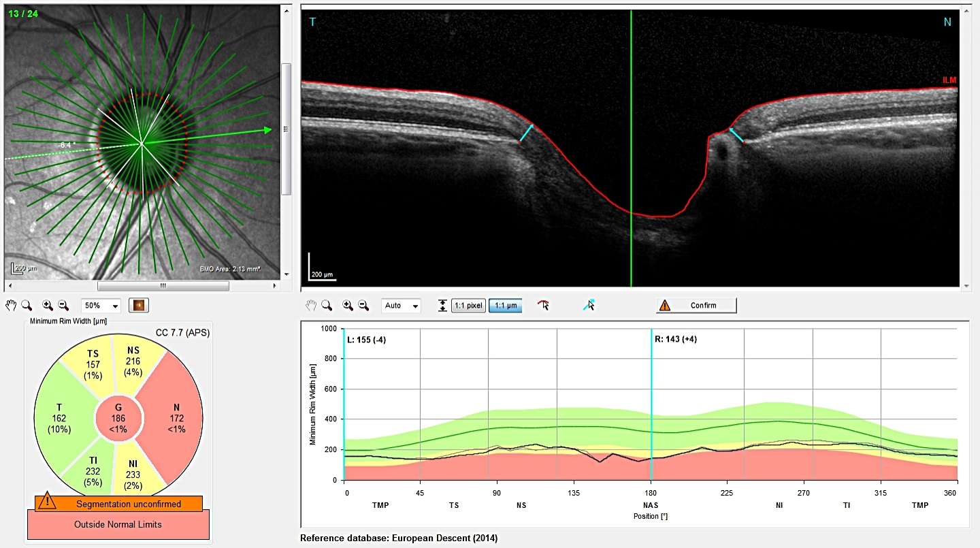Zoom out of the OCT B-scan
The height and width of the screenshot is (548, 980).
tap(362, 306)
